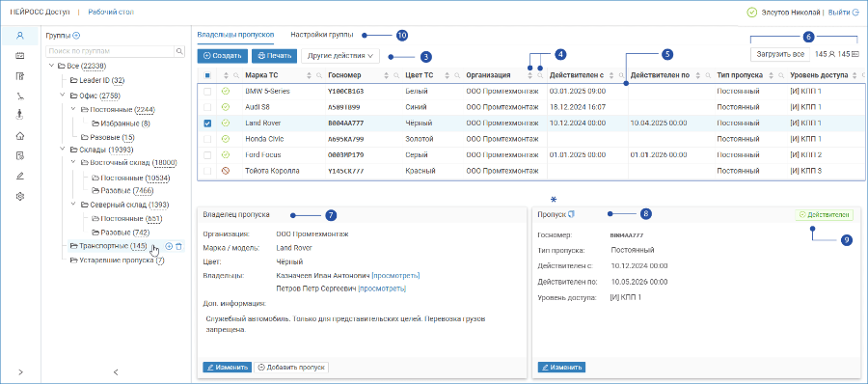The image size is (868, 384).
Task: Click the Действителен status badge
Action: [x=824, y=214]
